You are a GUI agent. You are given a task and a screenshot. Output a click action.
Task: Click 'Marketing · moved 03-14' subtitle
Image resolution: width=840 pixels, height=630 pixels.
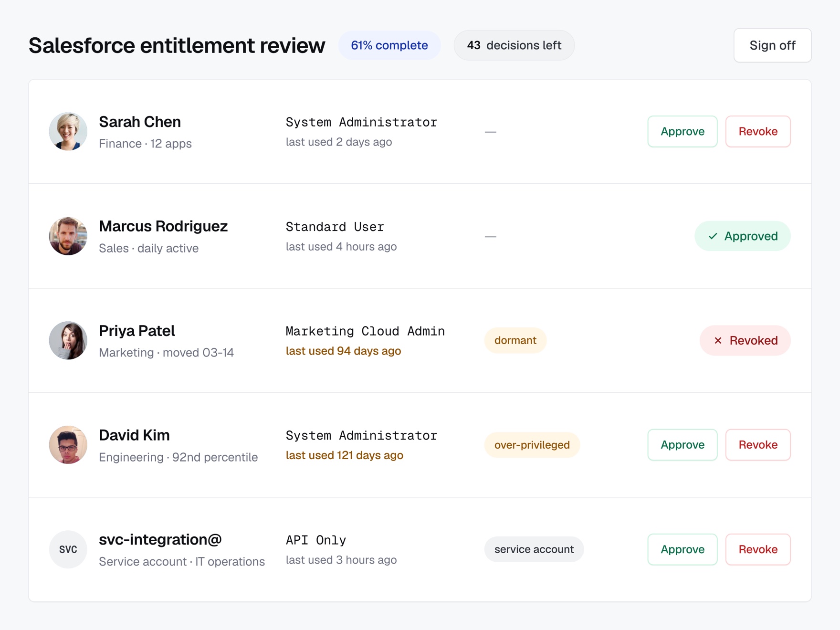point(166,353)
